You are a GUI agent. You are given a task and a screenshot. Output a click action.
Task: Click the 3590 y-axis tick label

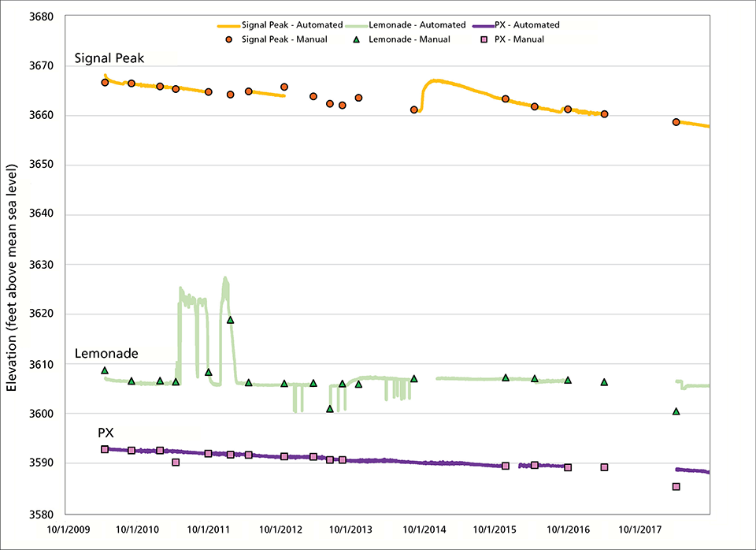click(41, 463)
